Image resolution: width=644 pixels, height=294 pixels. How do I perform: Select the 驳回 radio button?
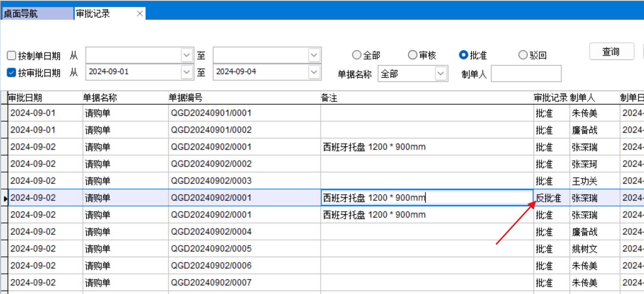523,55
